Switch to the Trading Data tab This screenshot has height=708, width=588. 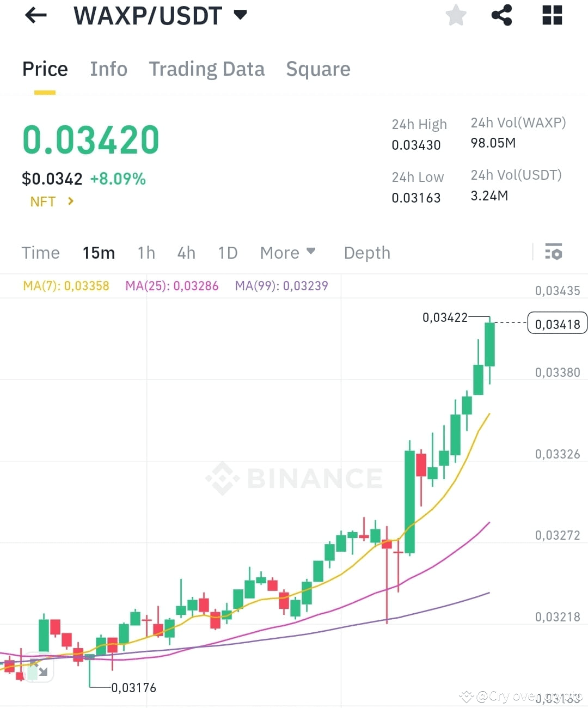206,69
